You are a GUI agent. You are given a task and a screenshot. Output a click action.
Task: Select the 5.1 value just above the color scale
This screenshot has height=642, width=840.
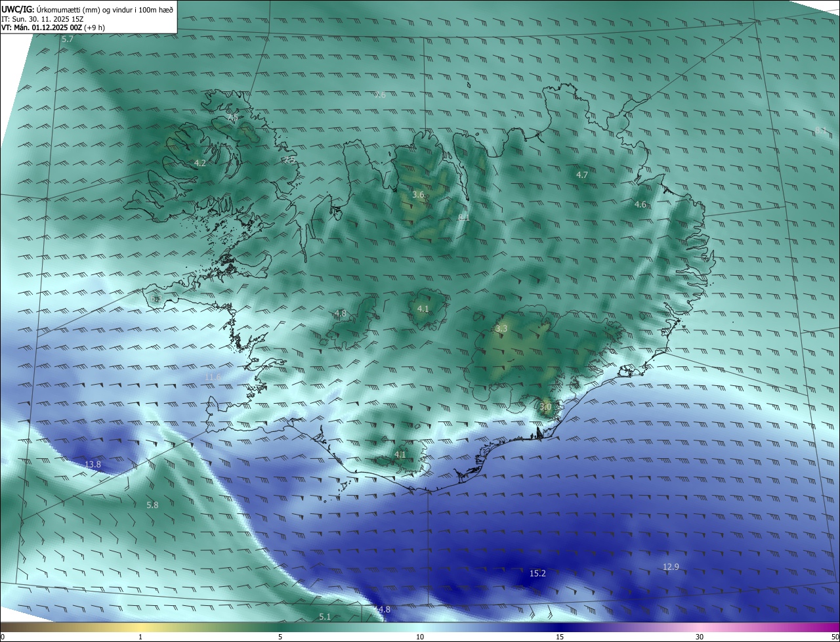coord(325,617)
